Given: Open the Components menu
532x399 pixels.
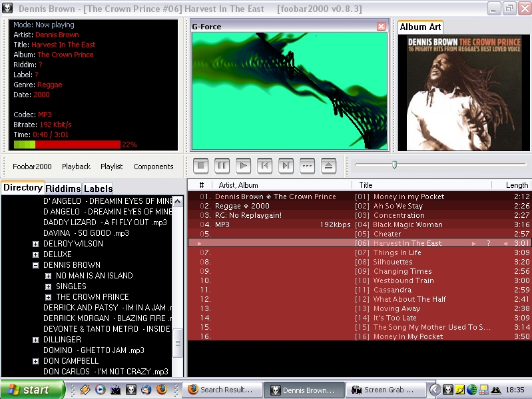Looking at the screenshot, I should [153, 167].
